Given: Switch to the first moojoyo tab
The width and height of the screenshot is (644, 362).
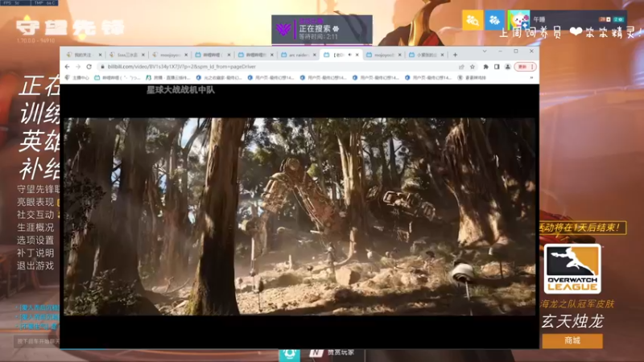Looking at the screenshot, I should pyautogui.click(x=169, y=55).
